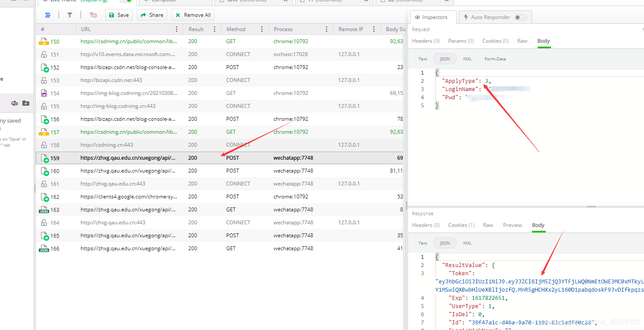Open the URL column options menu
Viewport: 644px width, 330px height.
177,29
